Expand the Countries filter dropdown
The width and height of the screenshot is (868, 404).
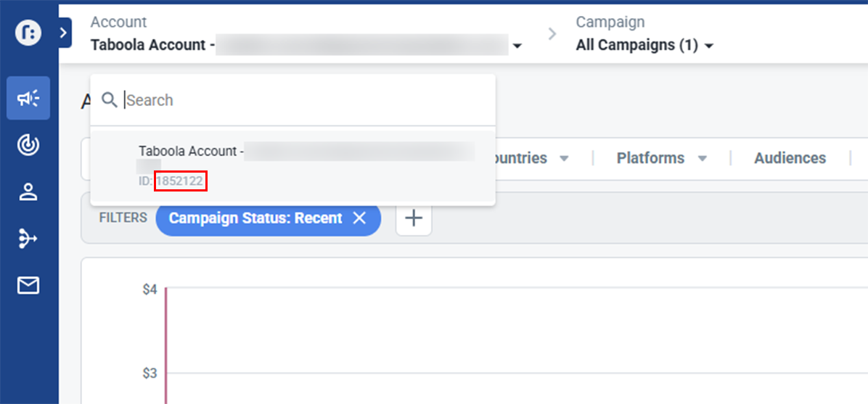tap(564, 158)
